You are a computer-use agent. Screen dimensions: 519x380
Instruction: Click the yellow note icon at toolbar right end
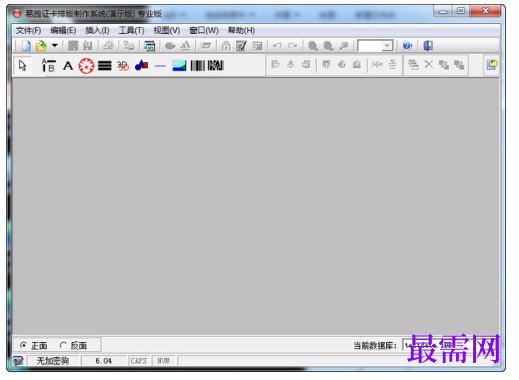coord(492,64)
